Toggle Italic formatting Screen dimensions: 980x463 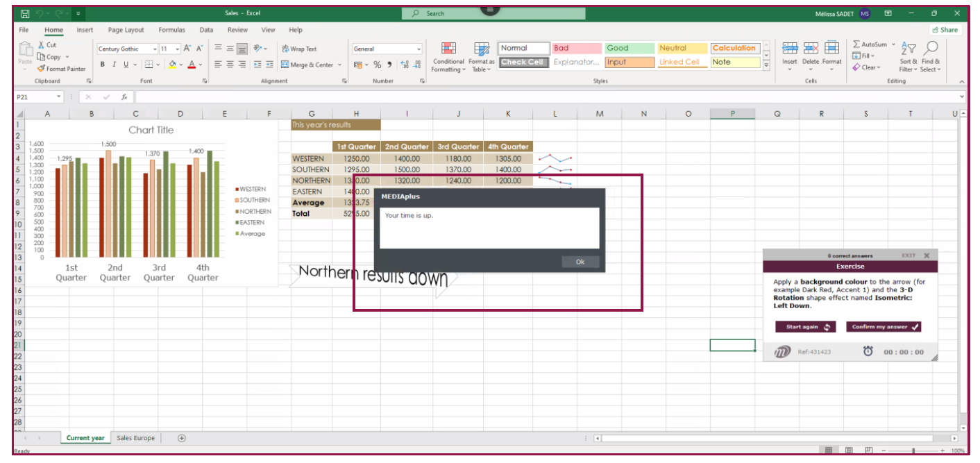(114, 65)
